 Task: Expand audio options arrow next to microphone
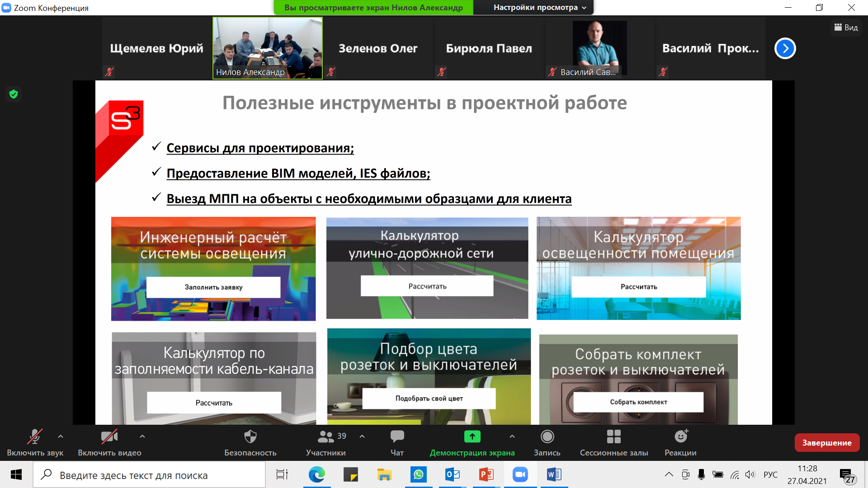[x=61, y=436]
